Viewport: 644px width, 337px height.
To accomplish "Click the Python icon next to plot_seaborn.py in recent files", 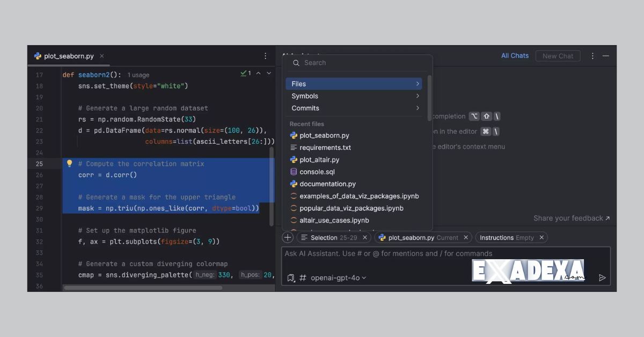I will 293,135.
